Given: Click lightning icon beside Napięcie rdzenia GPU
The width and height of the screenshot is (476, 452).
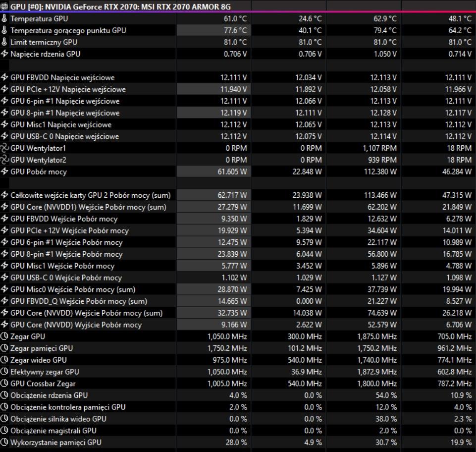Looking at the screenshot, I should coord(4,54).
